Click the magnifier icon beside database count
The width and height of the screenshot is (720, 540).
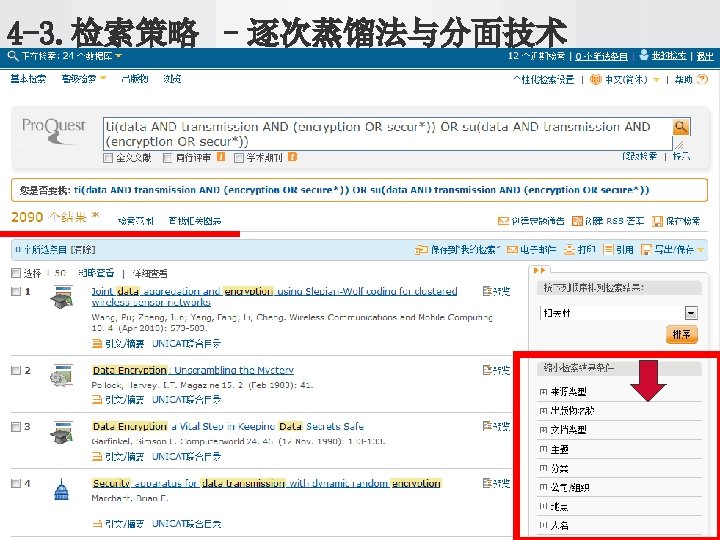coord(13,56)
